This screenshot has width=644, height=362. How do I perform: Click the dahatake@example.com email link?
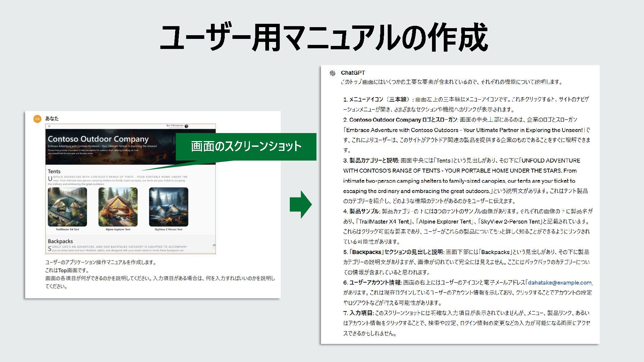point(559,283)
